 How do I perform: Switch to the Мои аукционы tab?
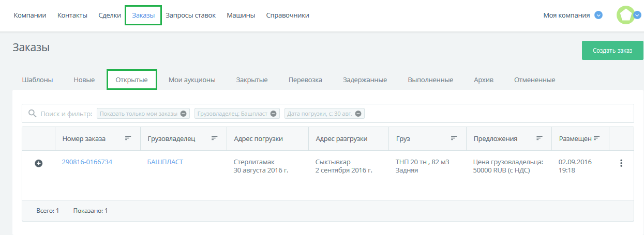[192, 80]
